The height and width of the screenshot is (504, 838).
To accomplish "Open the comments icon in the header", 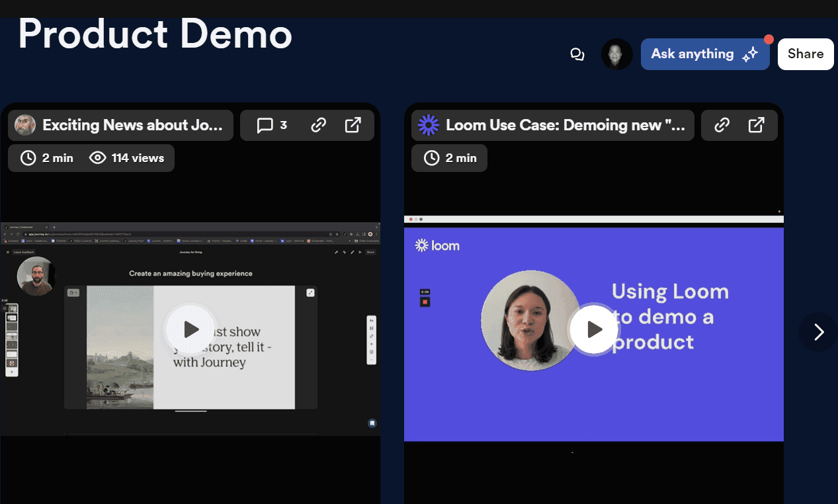I will (577, 54).
